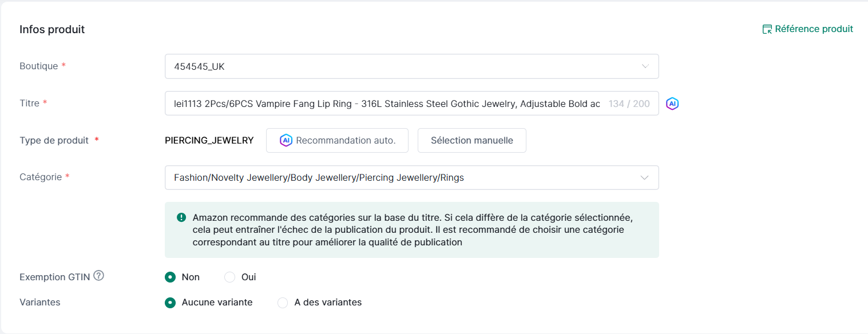Click the AI icon beside the Titre field

[x=672, y=104]
